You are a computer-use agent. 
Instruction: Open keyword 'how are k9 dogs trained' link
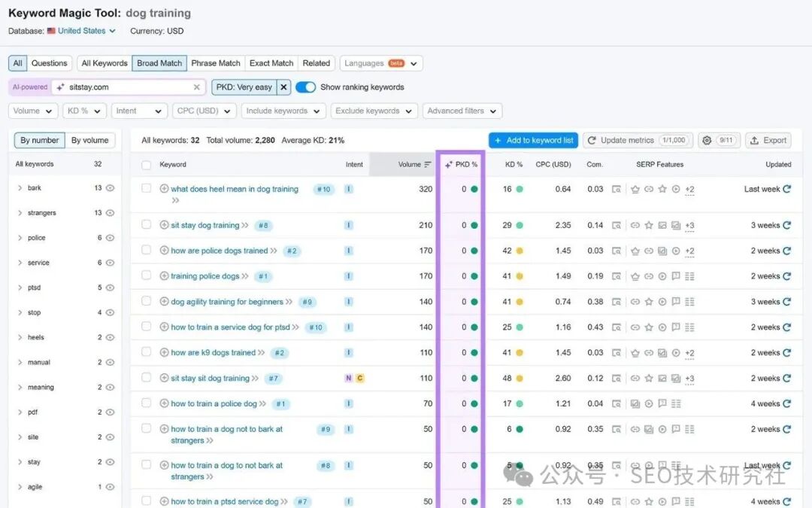tap(214, 352)
